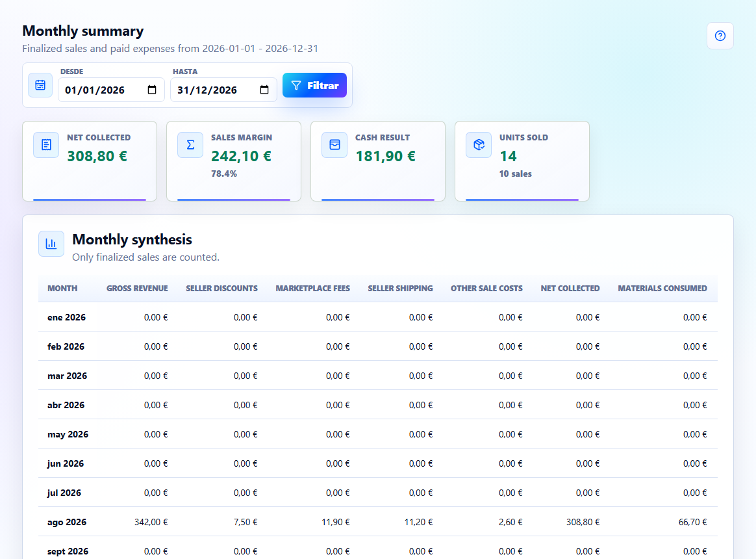The width and height of the screenshot is (756, 559).
Task: Open the help question-mark icon
Action: [x=720, y=36]
